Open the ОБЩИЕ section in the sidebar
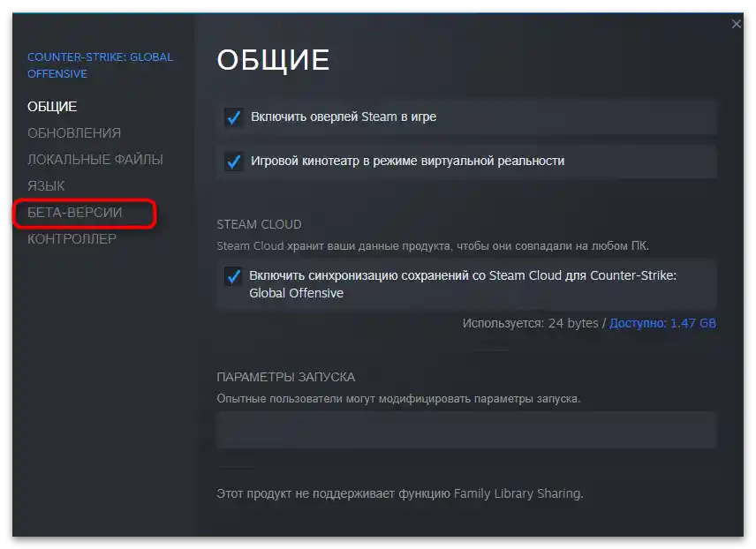This screenshot has width=756, height=549. point(52,107)
